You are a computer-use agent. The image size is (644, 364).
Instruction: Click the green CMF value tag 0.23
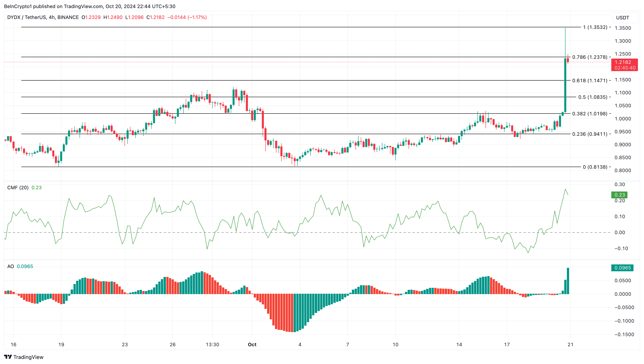[620, 195]
